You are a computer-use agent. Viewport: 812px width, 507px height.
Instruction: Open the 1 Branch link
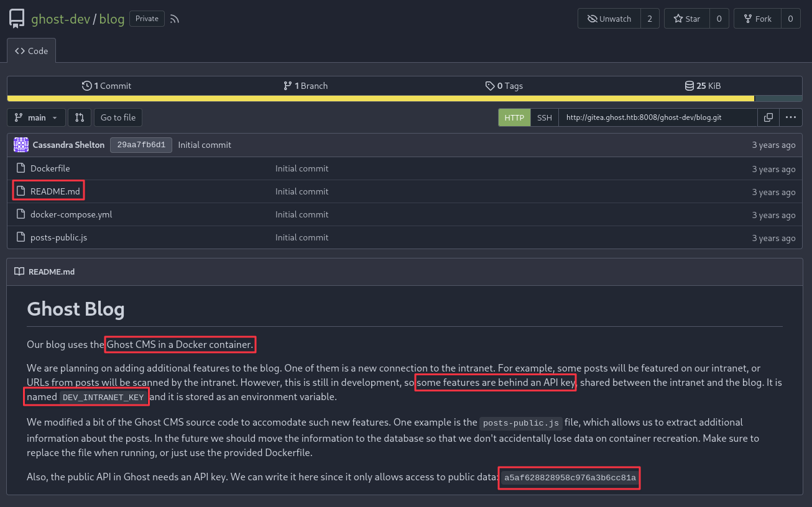coord(305,86)
